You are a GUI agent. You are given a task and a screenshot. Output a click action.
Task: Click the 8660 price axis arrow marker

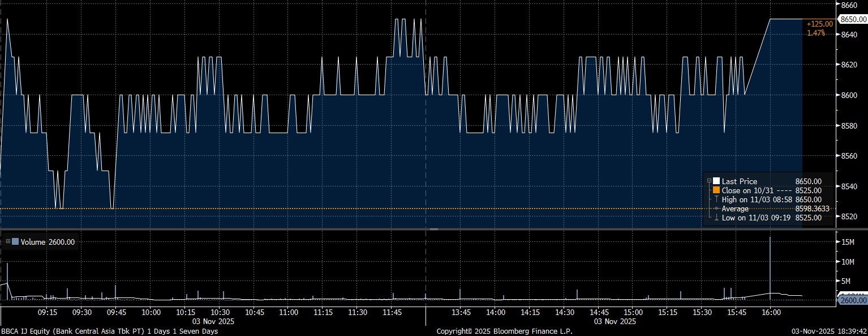[838, 5]
